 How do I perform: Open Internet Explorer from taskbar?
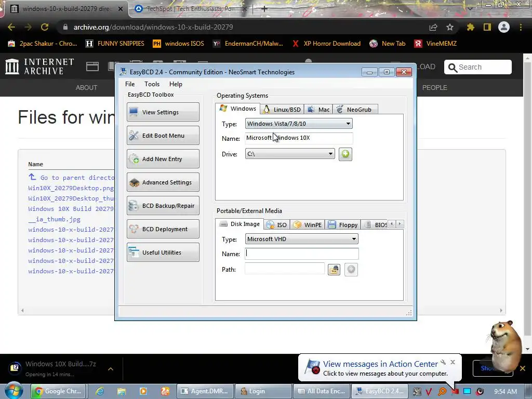point(100,391)
